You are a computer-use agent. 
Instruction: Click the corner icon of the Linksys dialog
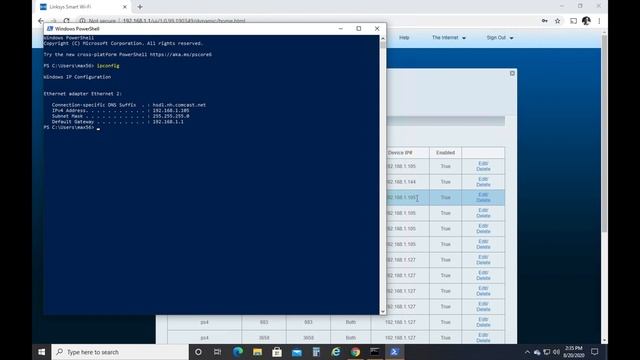pyautogui.click(x=512, y=73)
